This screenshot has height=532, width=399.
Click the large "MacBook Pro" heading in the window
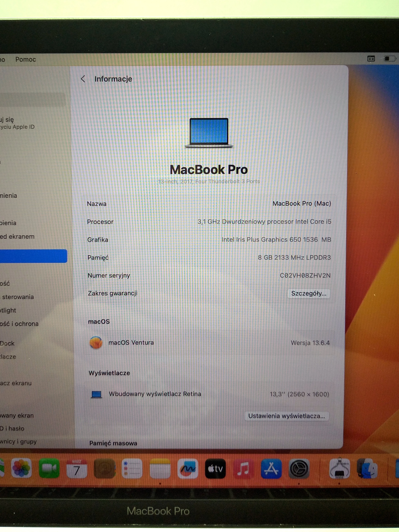coord(209,169)
